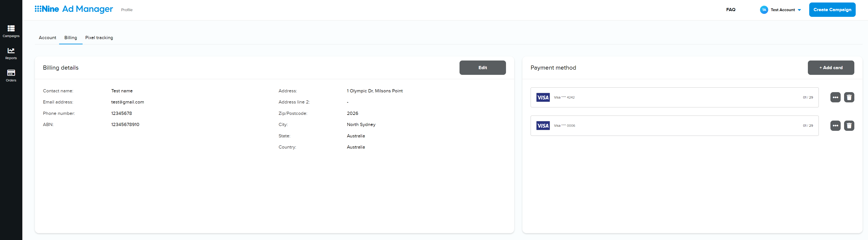Click the State value Australia

click(356, 136)
